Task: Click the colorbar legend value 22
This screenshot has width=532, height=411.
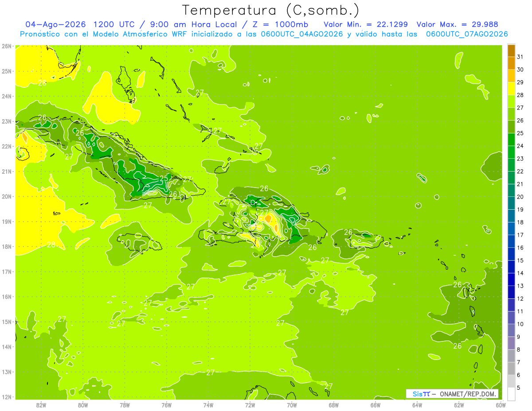Action: pos(520,171)
